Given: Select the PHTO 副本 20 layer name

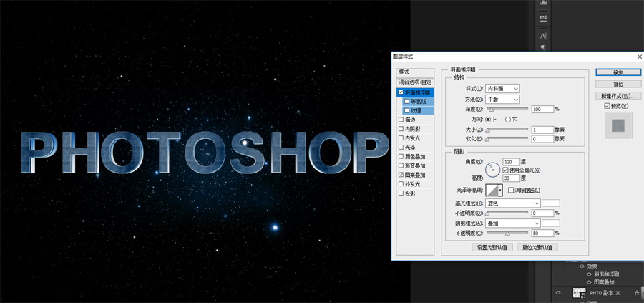Looking at the screenshot, I should (605, 293).
